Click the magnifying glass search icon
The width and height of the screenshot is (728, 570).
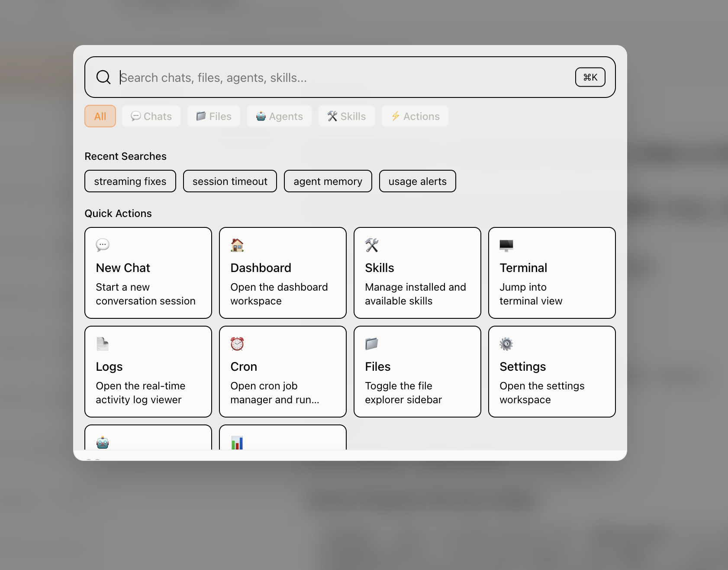pos(103,77)
